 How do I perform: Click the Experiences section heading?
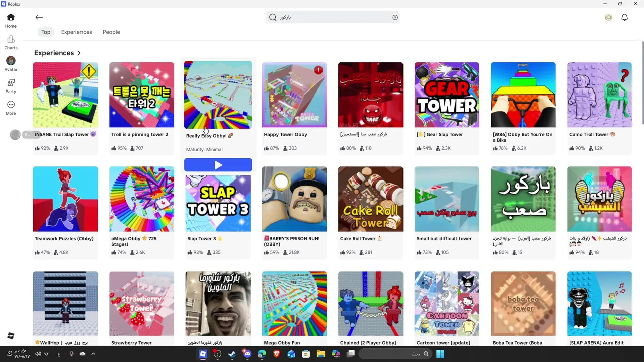(x=54, y=53)
